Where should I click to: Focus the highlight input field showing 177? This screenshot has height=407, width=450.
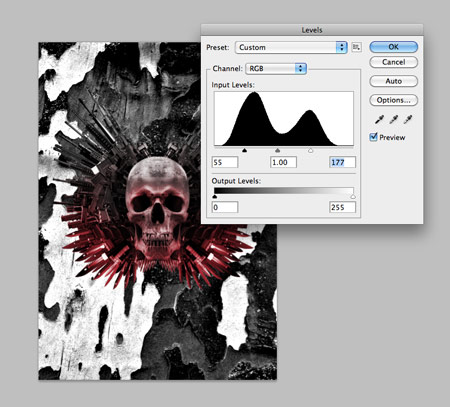pos(342,162)
